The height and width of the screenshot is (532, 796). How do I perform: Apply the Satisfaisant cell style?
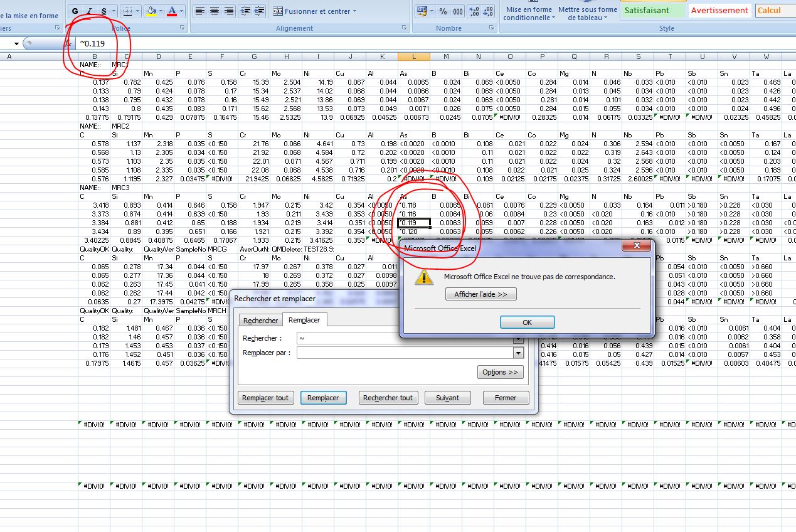coord(653,11)
